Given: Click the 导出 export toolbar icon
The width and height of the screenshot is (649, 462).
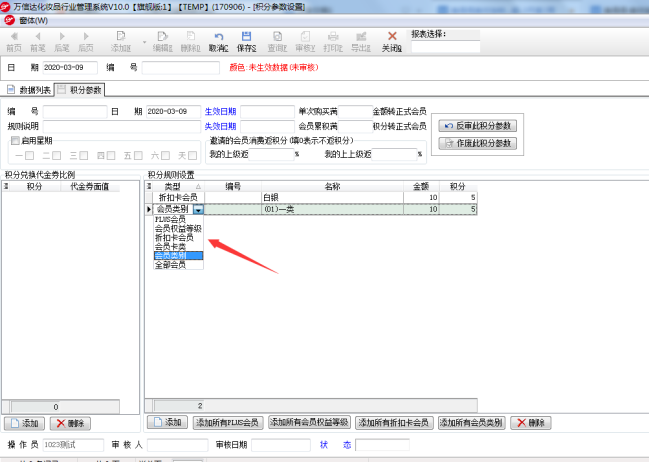Looking at the screenshot, I should point(361,42).
